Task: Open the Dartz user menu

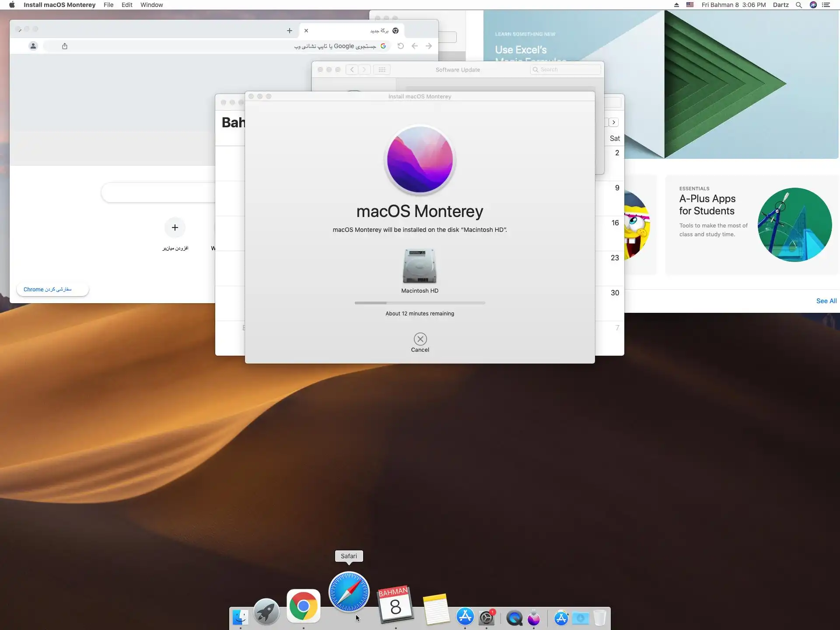Action: (x=780, y=5)
